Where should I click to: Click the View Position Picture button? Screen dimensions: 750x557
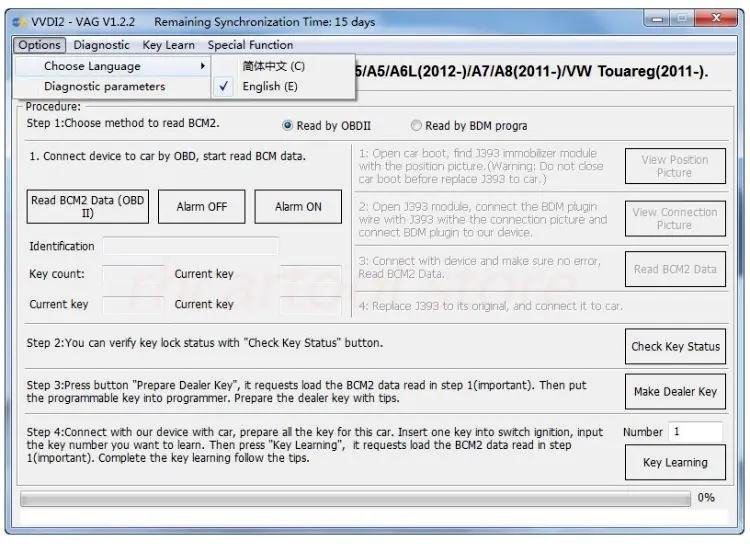click(x=675, y=166)
